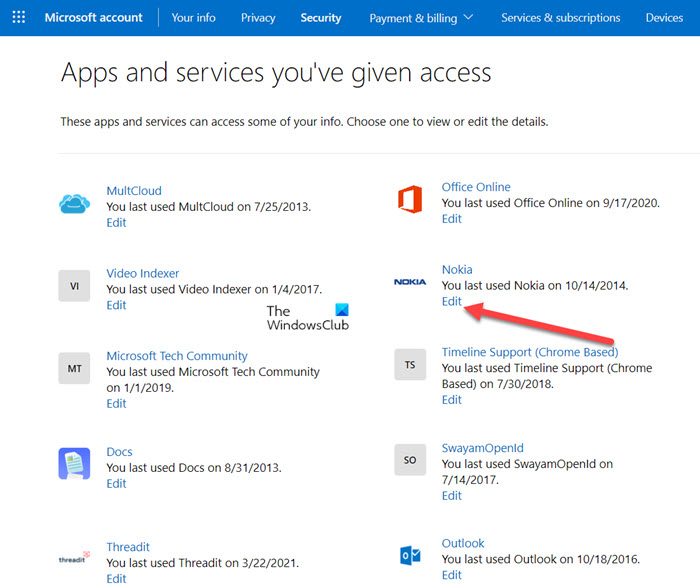Click Edit under Nokia
Image resolution: width=700 pixels, height=588 pixels.
[x=452, y=301]
